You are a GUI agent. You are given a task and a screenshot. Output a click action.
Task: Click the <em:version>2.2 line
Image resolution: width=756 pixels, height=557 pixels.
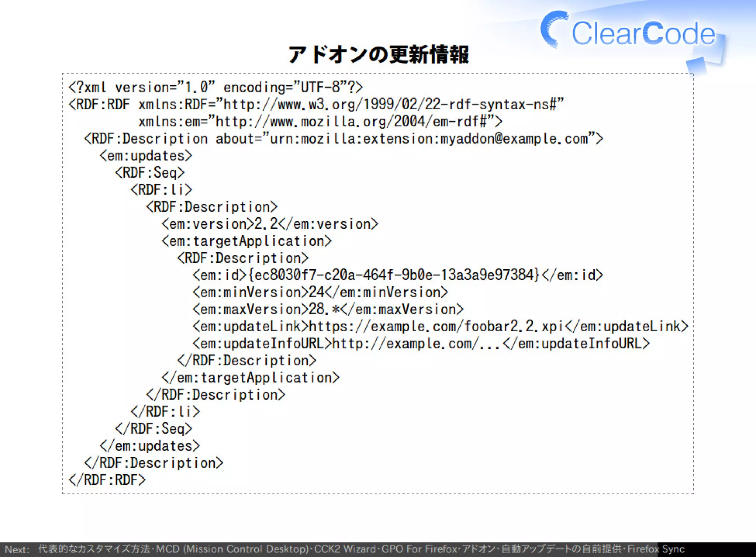coord(270,224)
